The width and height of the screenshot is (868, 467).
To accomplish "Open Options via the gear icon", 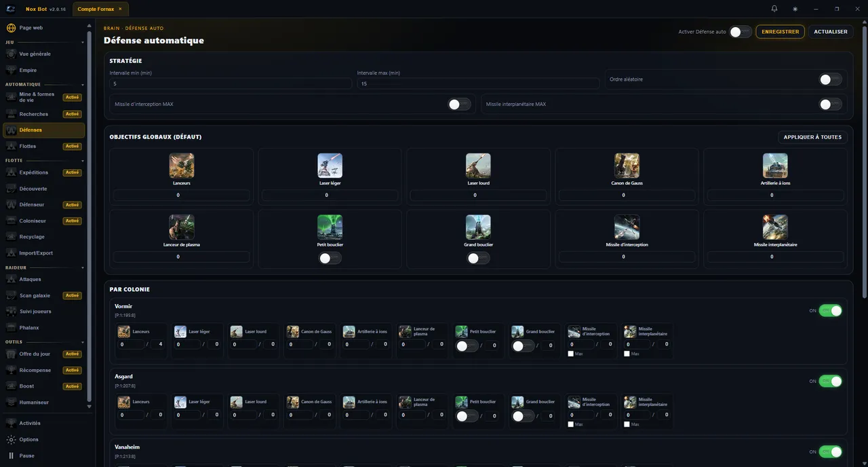I will pyautogui.click(x=11, y=439).
